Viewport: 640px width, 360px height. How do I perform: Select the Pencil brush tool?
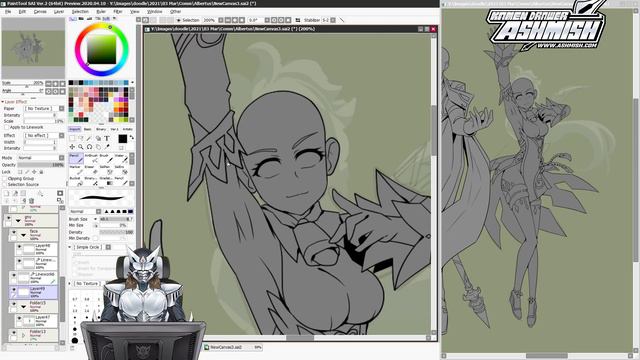[x=76, y=158]
